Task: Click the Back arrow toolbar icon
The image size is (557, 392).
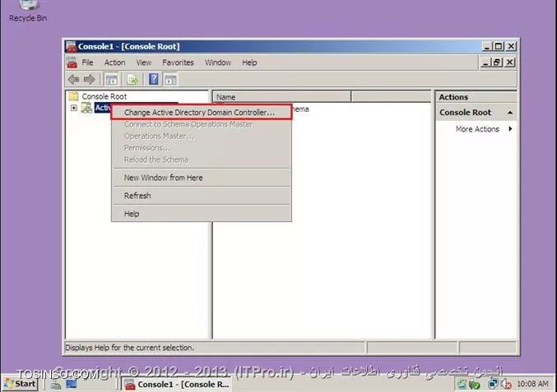Action: point(73,80)
